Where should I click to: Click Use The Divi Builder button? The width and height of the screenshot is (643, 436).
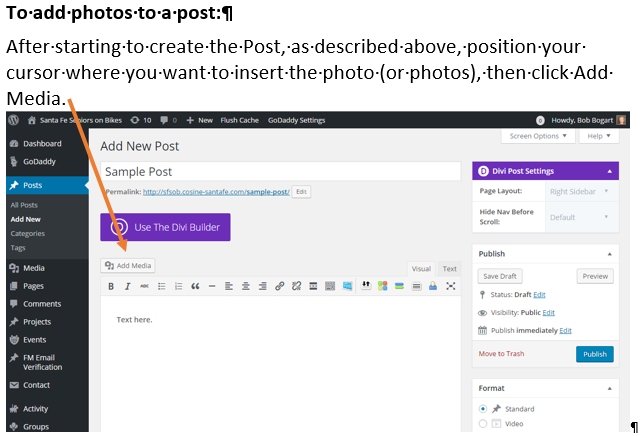click(x=165, y=227)
